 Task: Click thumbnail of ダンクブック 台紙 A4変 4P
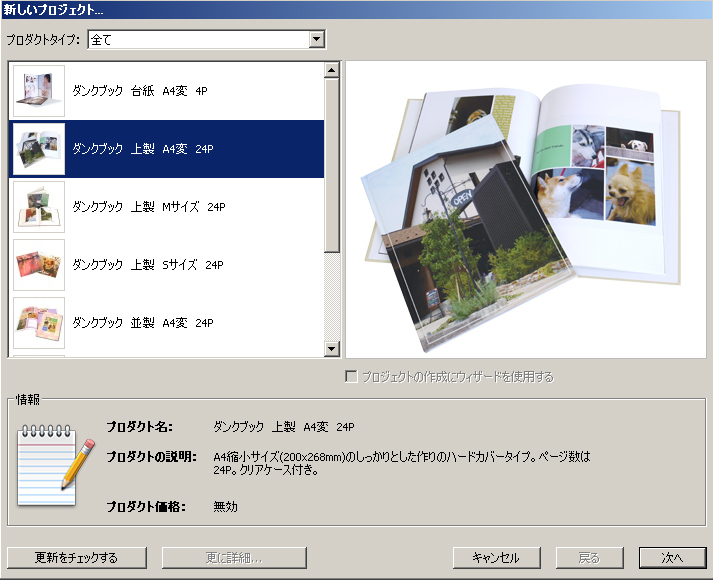(x=39, y=91)
